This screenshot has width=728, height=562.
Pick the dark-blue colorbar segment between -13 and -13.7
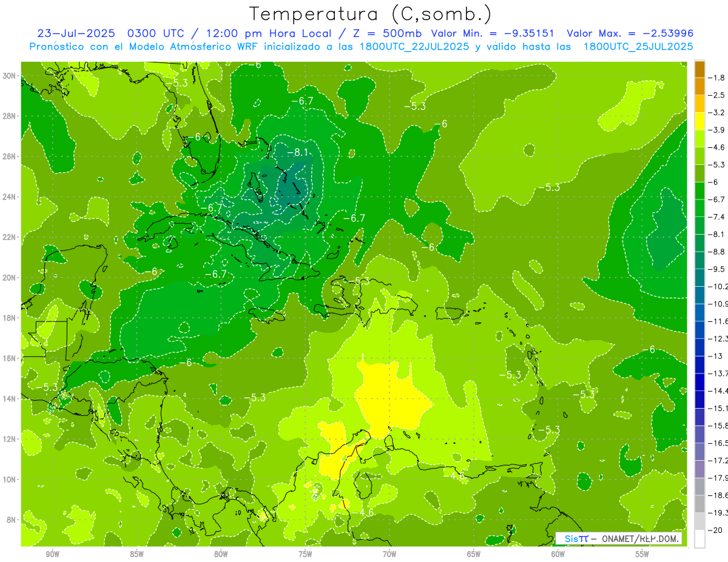[699, 364]
